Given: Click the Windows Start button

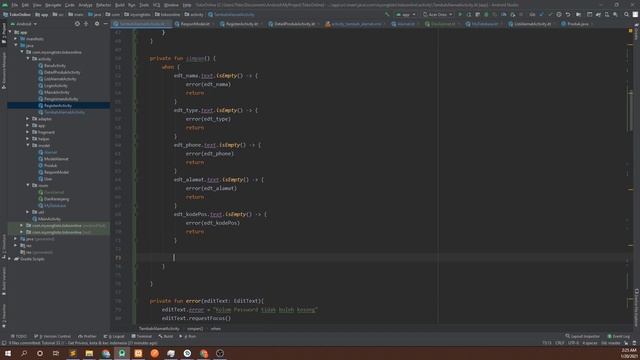Looking at the screenshot, I should tap(8, 353).
